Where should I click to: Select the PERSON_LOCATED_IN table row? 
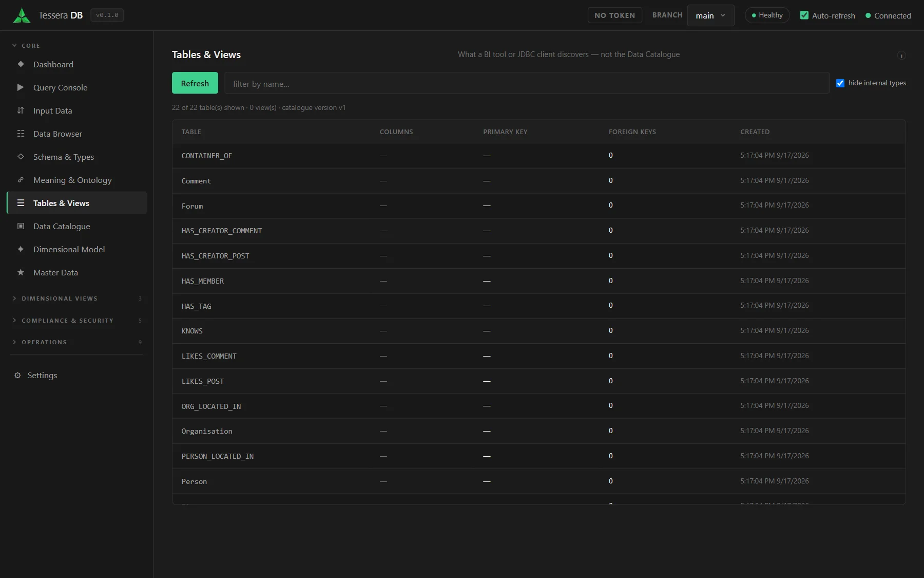538,456
